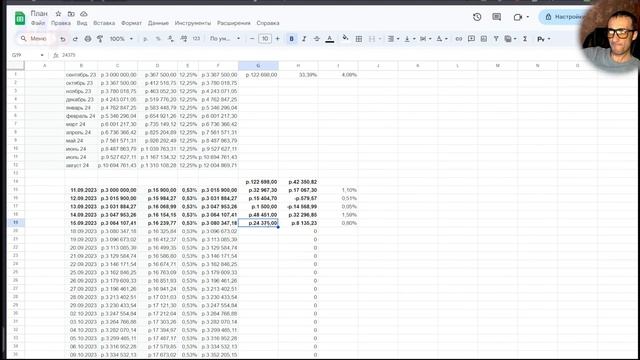Click the Undo arrow
This screenshot has width=640, height=360.
[x=62, y=39]
